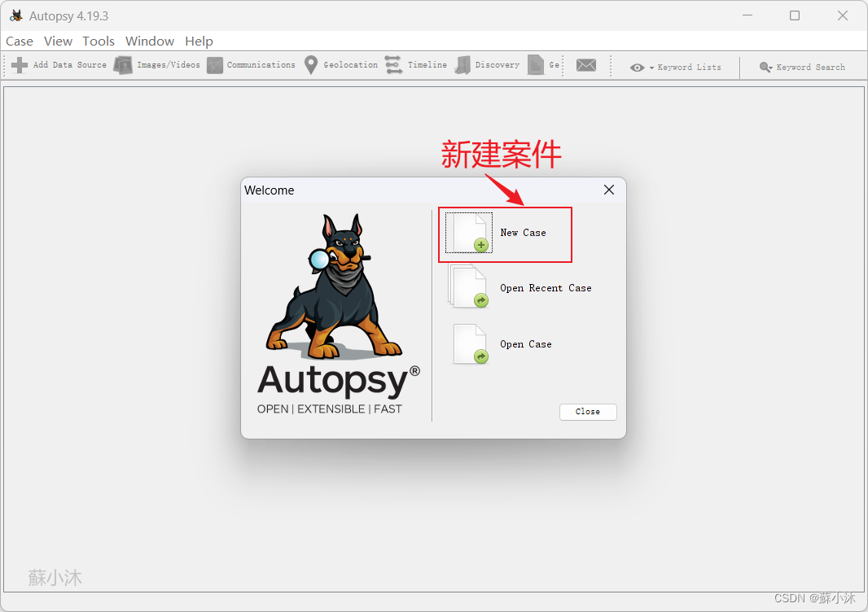
Task: Open the Geolocation map pin tool
Action: [x=341, y=65]
